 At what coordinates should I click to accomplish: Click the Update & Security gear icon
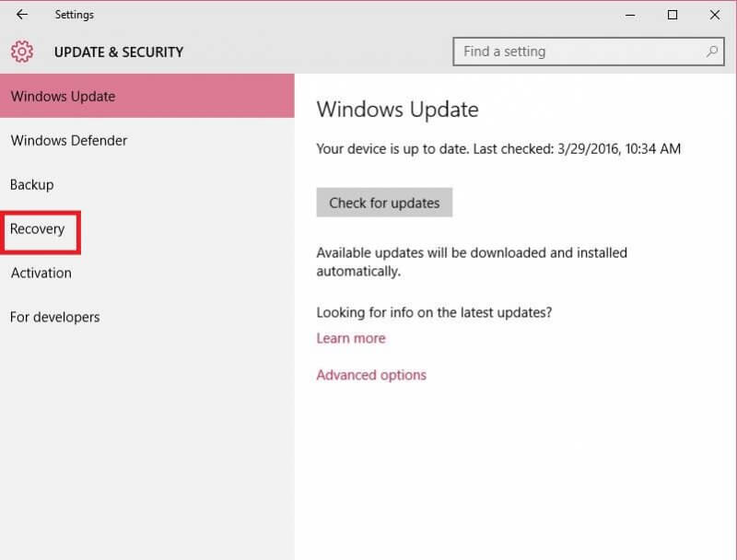click(22, 52)
